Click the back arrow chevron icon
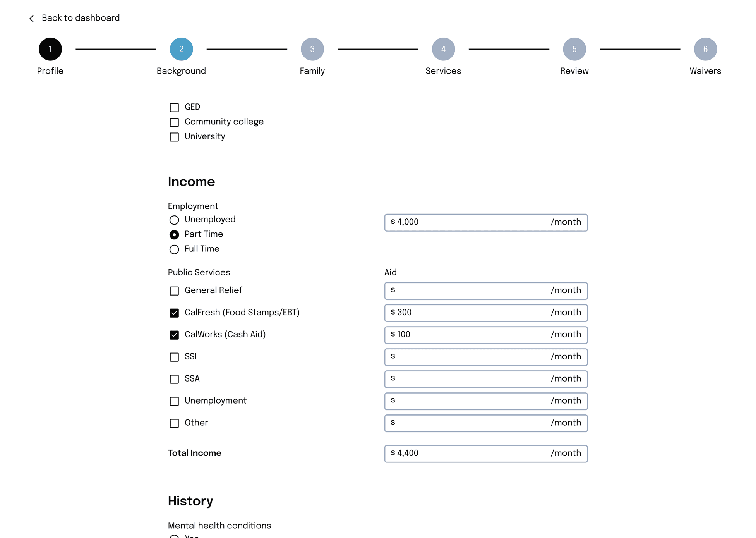 click(x=32, y=19)
